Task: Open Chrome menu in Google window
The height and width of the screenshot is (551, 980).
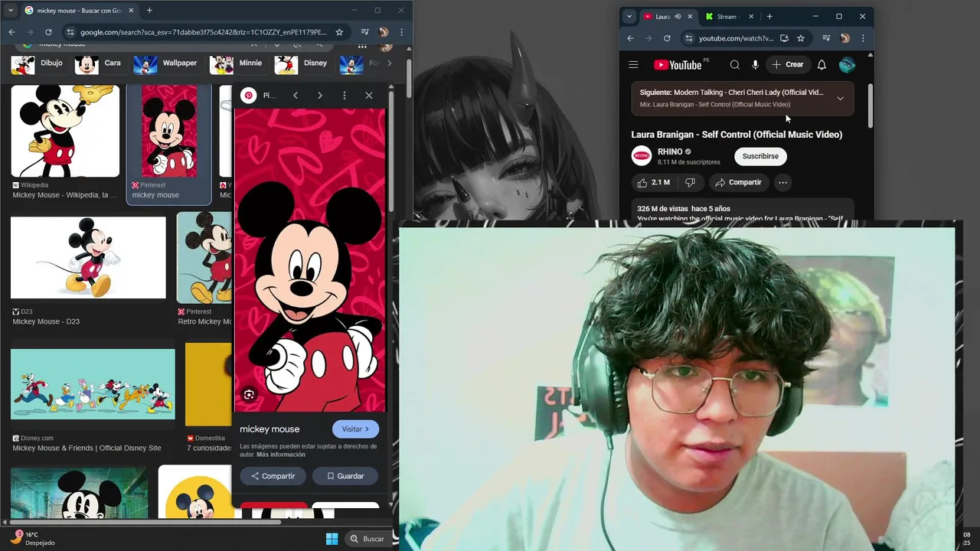Action: coord(401,32)
